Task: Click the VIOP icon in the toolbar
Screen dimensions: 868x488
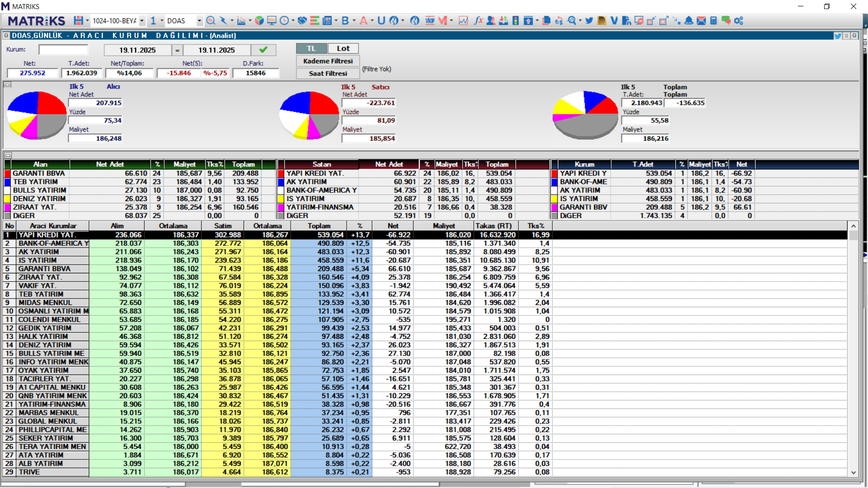Action: pyautogui.click(x=430, y=21)
